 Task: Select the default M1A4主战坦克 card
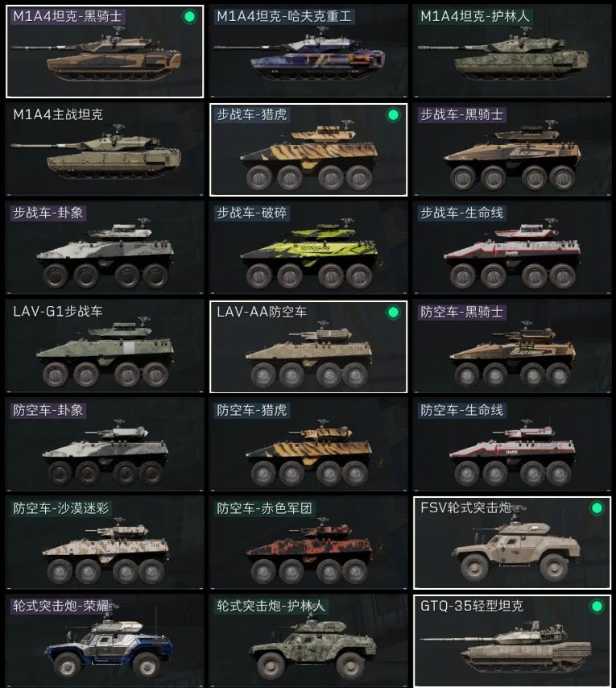(105, 150)
